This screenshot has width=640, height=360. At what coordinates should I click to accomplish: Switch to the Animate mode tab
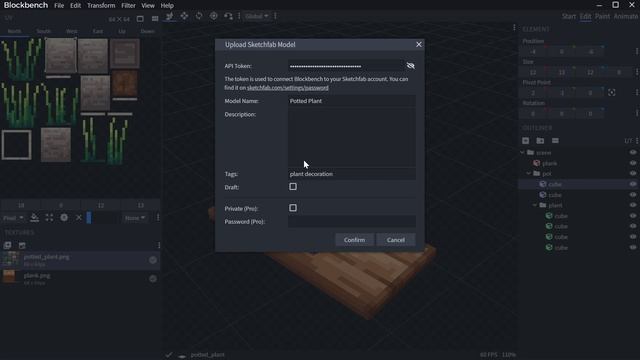pos(626,16)
